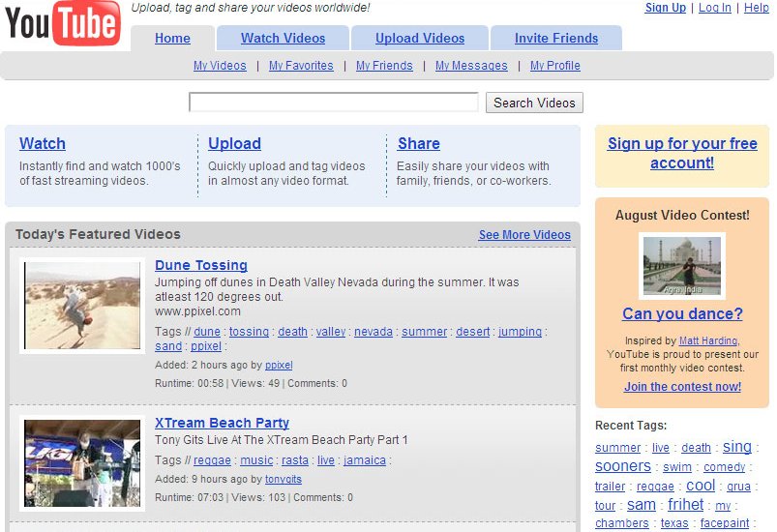Select the music tag

pyautogui.click(x=256, y=460)
